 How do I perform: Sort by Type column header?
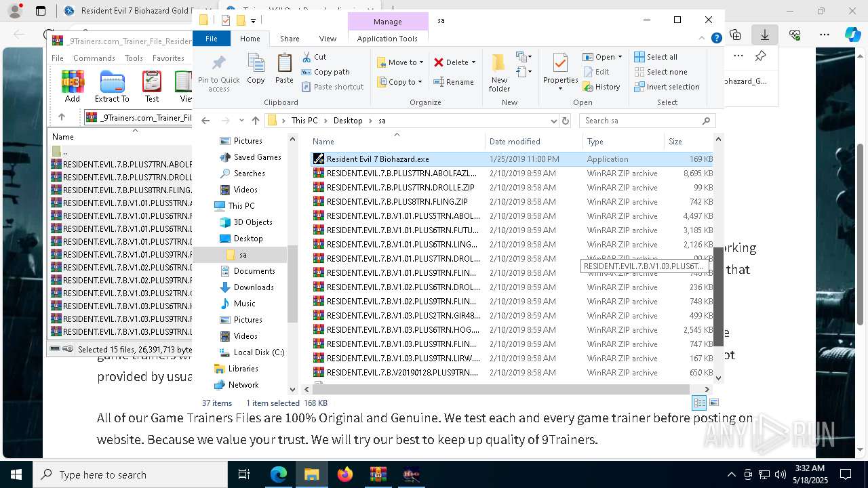pyautogui.click(x=623, y=142)
